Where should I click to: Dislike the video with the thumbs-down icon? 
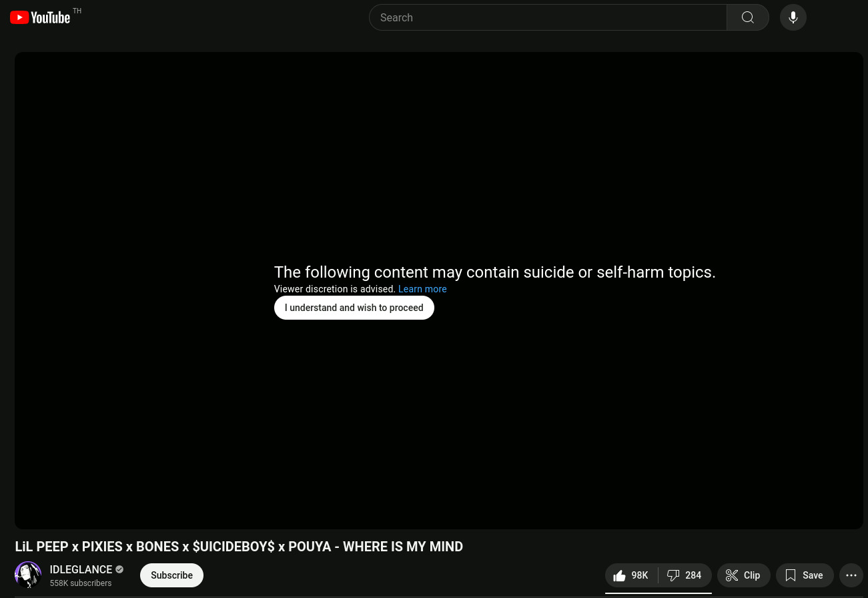685,575
